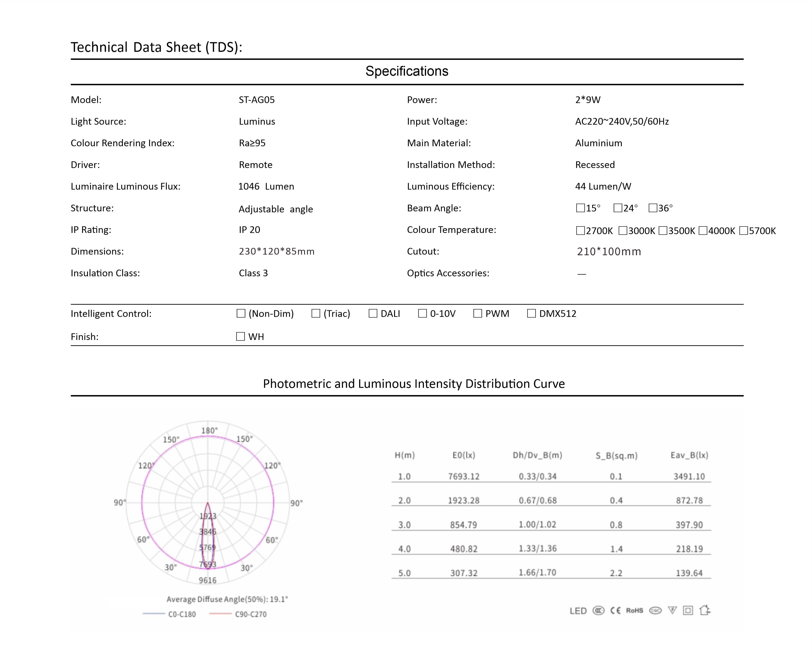The height and width of the screenshot is (657, 812).
Task: Select the WH finish checkbox
Action: 240,336
